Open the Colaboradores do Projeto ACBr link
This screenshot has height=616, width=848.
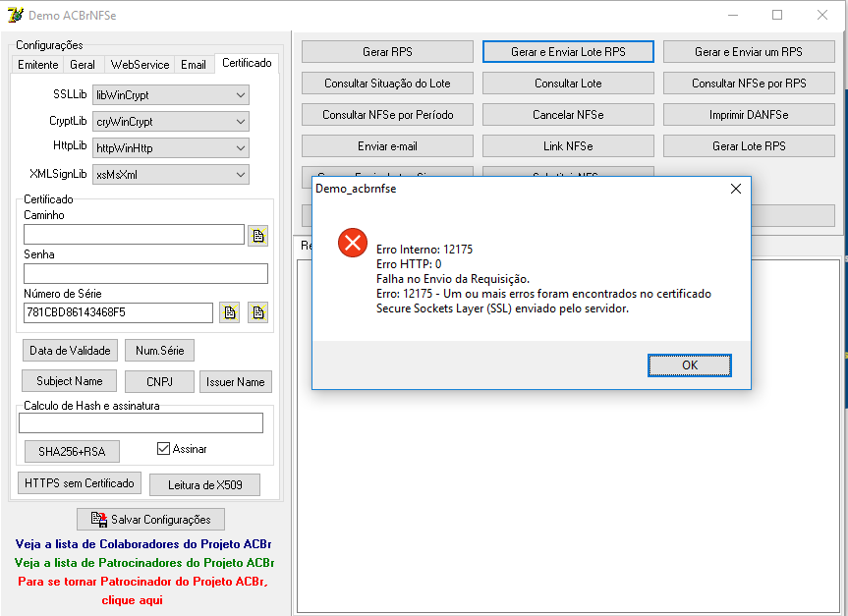(143, 544)
